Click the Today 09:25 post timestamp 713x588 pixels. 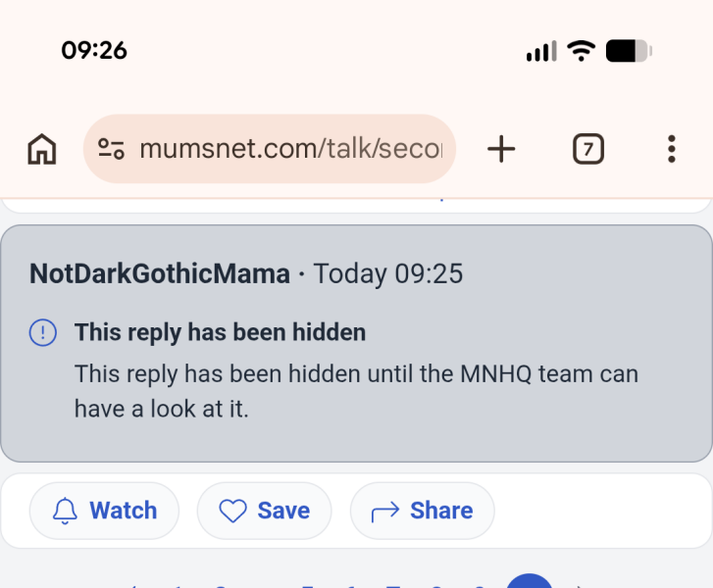[387, 273]
